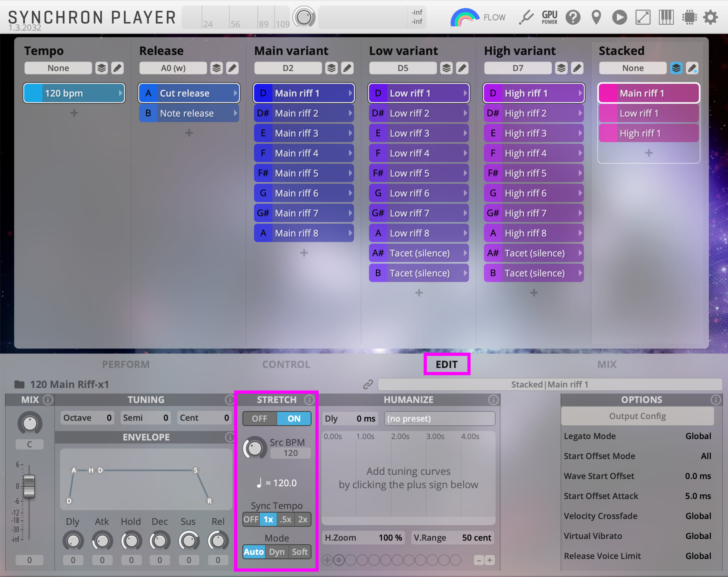Image resolution: width=728 pixels, height=577 pixels.
Task: Expand the Main riff 1 arrow in Main variant
Action: point(350,93)
